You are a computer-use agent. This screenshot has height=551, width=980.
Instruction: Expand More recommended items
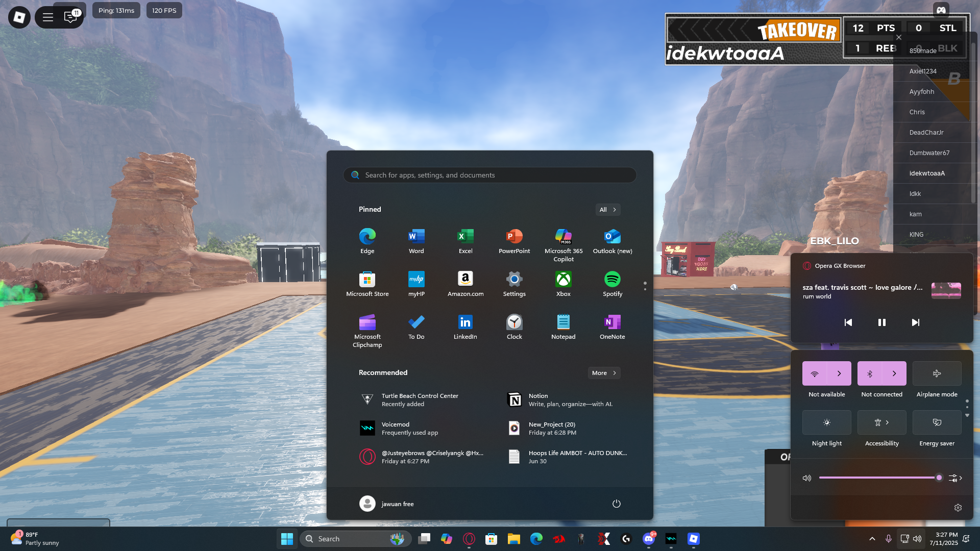tap(604, 373)
